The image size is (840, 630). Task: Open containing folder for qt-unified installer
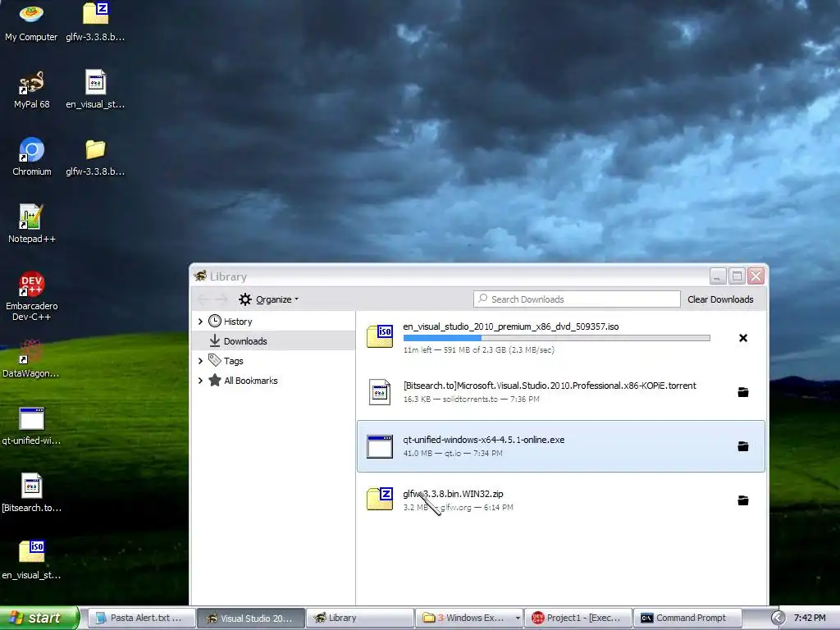tap(743, 446)
